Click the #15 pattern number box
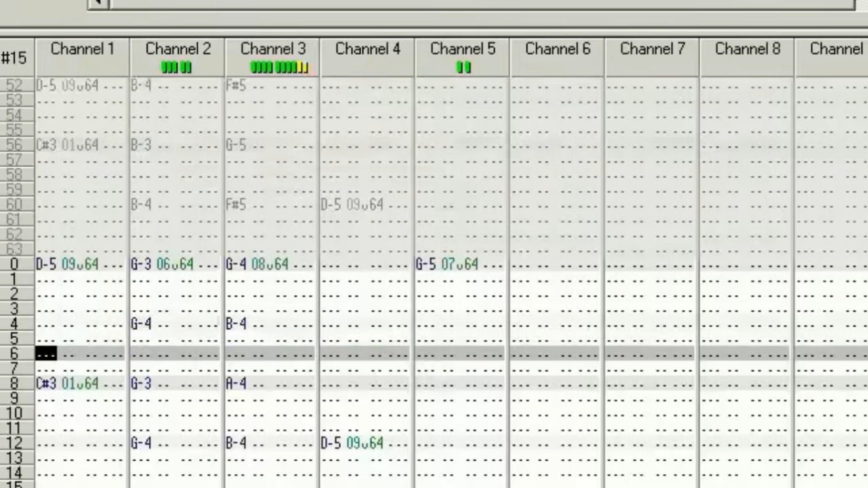 (14, 58)
